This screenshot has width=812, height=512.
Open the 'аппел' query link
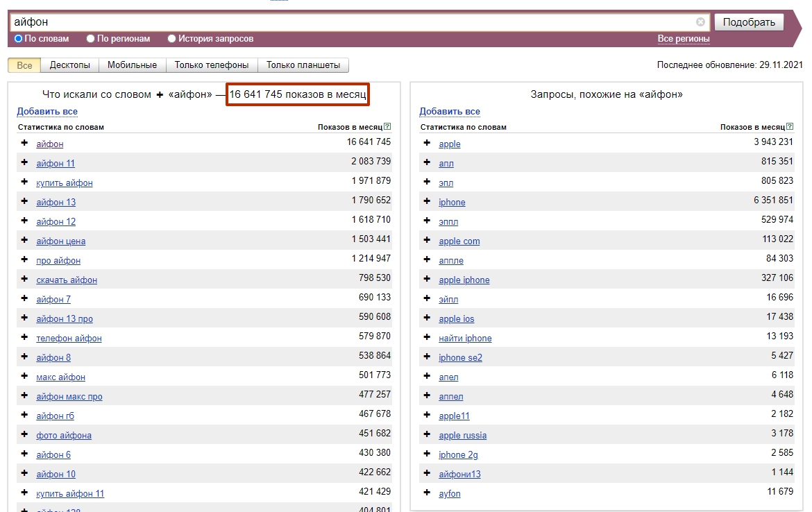(x=451, y=397)
